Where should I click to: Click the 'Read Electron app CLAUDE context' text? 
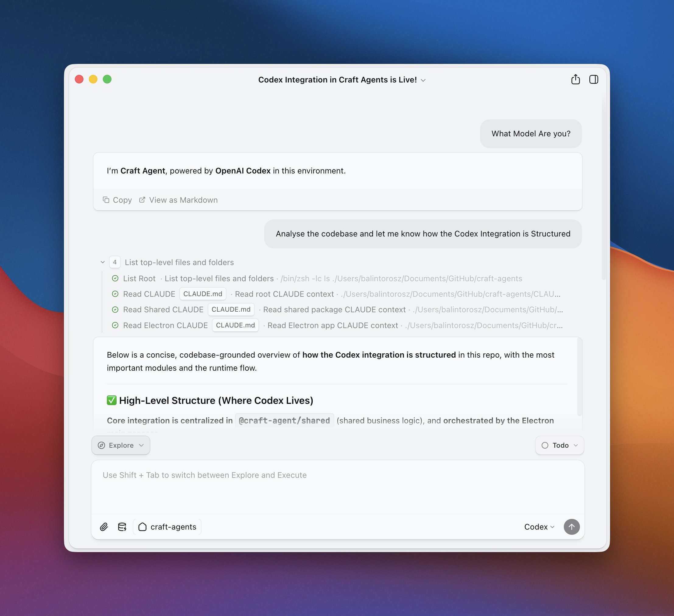point(333,325)
